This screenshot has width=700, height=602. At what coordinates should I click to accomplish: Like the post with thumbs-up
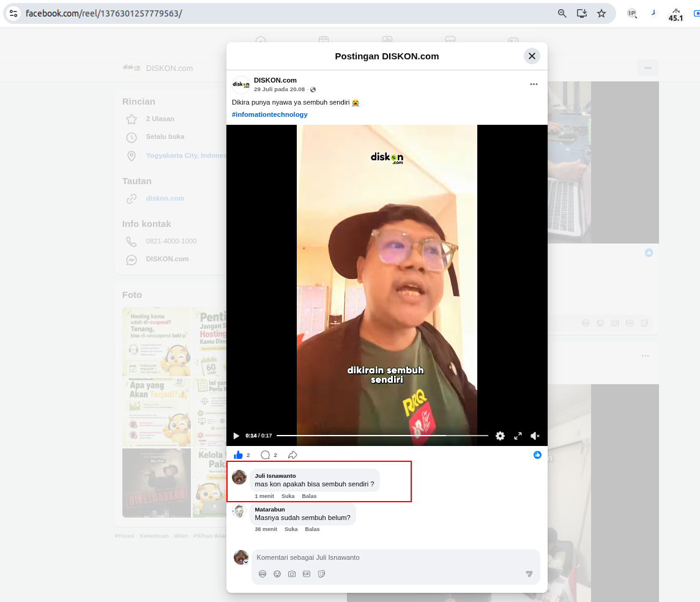[x=239, y=455]
